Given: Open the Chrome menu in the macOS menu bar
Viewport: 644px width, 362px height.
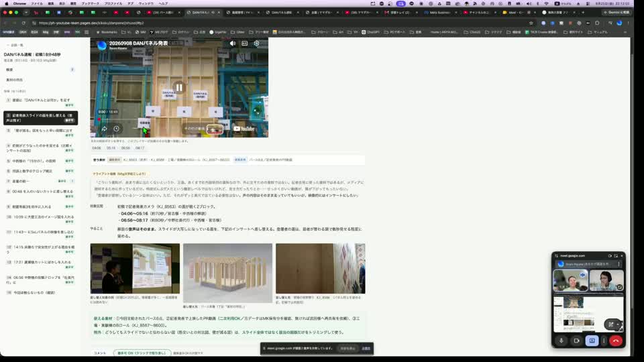Looking at the screenshot, I should (19, 3).
